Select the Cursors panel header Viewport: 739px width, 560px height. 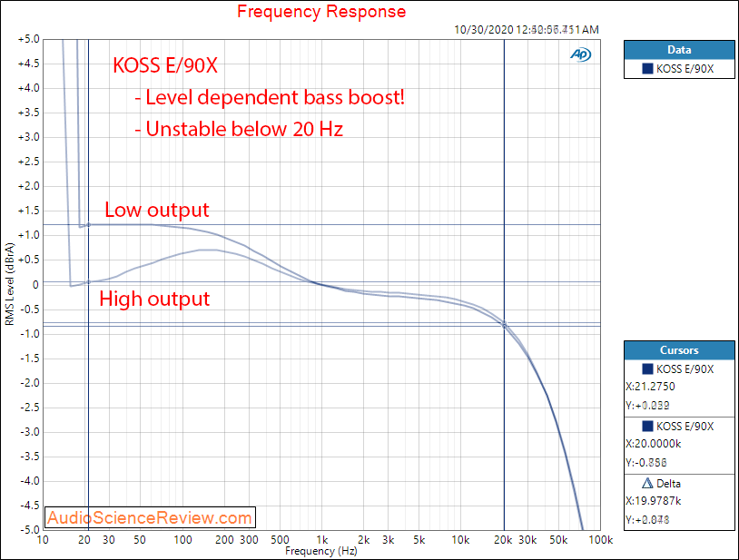pos(679,350)
